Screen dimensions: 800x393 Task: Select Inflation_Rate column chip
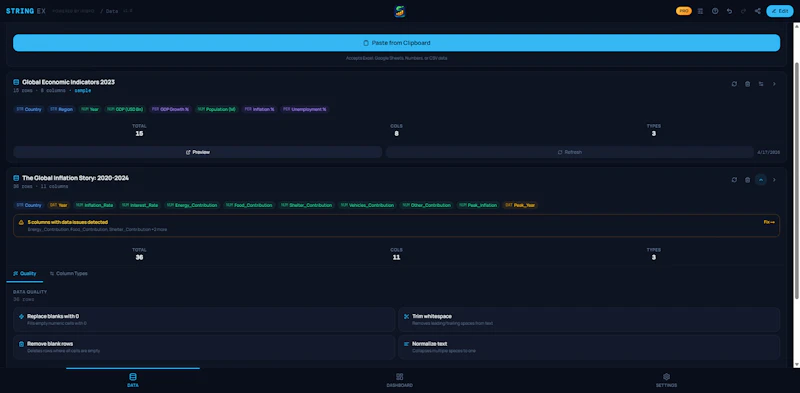pyautogui.click(x=94, y=205)
